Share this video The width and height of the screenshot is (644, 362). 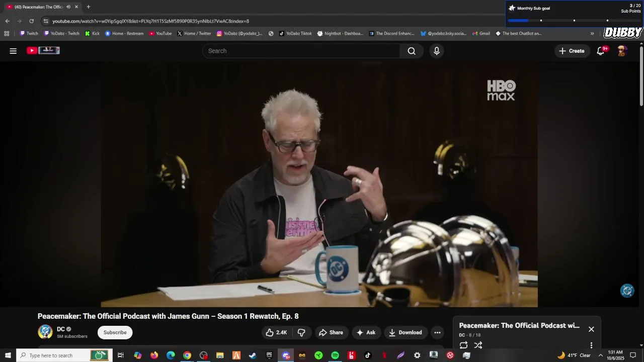tap(331, 332)
